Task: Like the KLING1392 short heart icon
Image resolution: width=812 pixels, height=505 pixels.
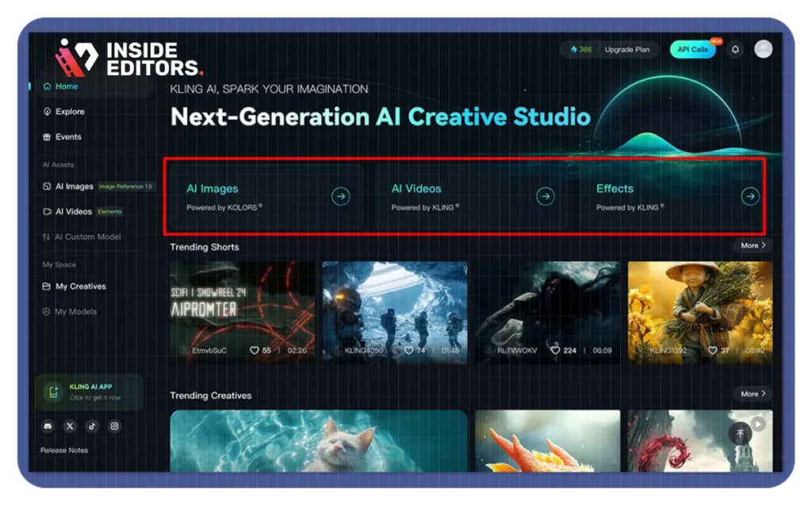Action: 713,350
